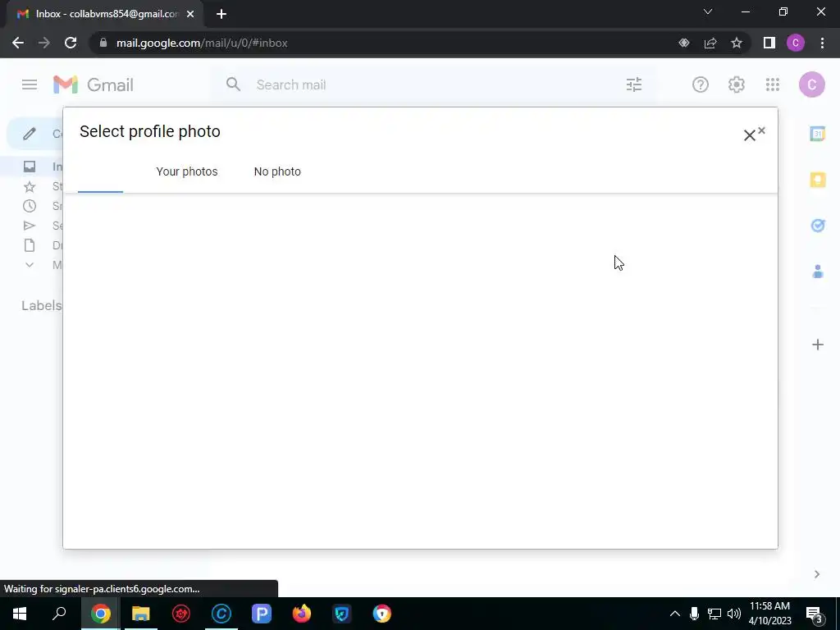The width and height of the screenshot is (840, 630).
Task: Show hidden system tray icons
Action: click(675, 614)
